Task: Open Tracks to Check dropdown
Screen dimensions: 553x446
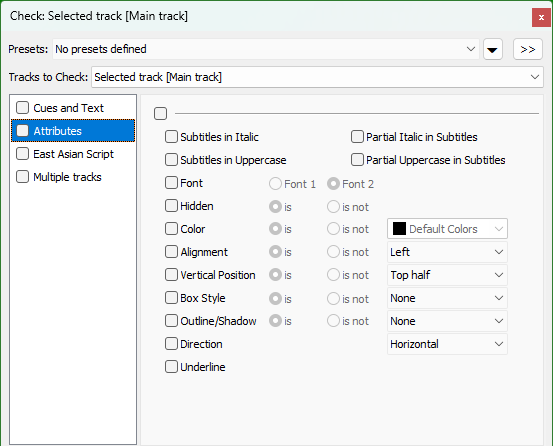Action: (317, 77)
